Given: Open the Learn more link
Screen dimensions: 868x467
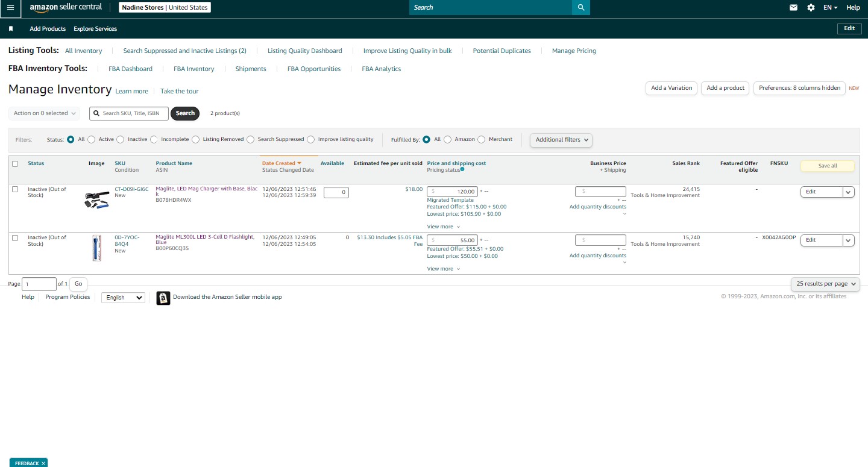Looking at the screenshot, I should tap(132, 91).
